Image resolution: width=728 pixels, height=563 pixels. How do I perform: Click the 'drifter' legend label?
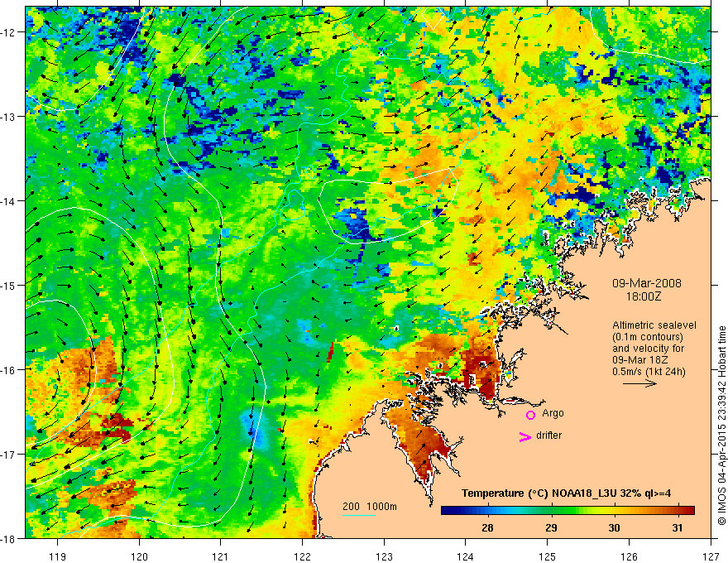click(x=548, y=435)
